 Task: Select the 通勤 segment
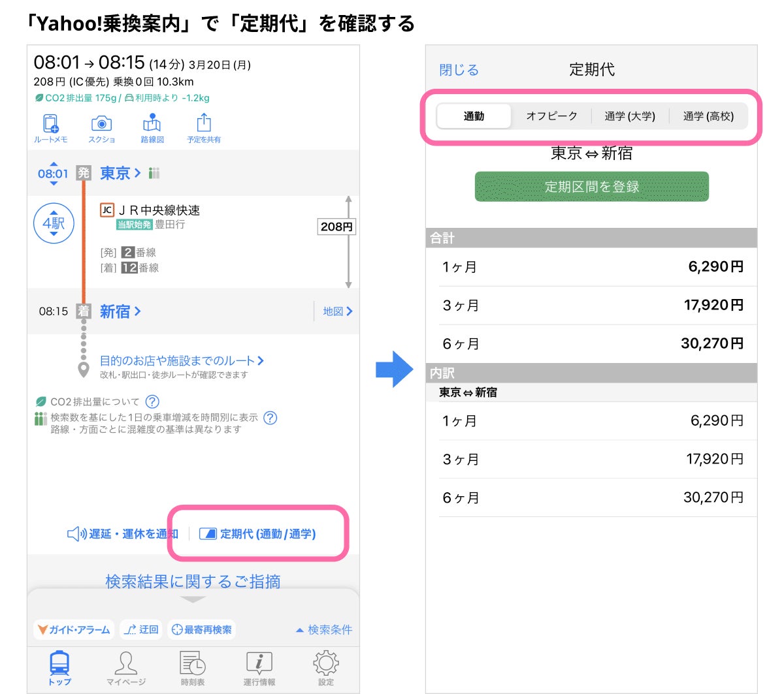point(474,116)
